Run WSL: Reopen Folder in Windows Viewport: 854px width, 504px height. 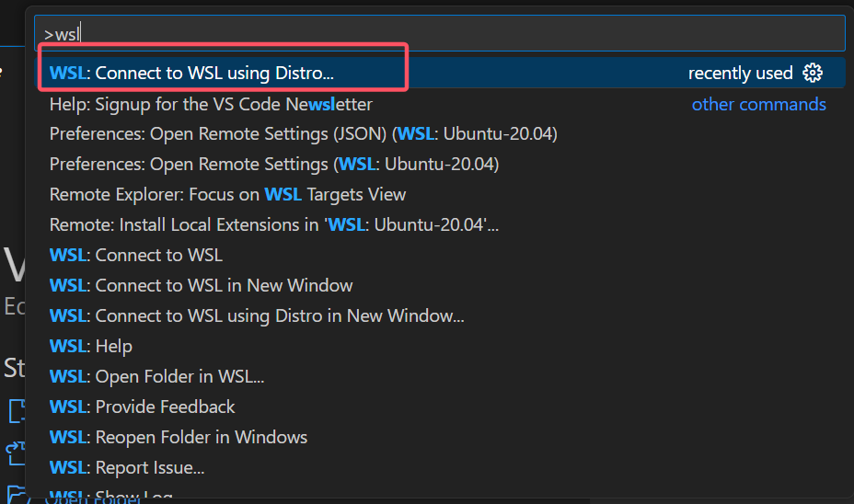click(440, 437)
